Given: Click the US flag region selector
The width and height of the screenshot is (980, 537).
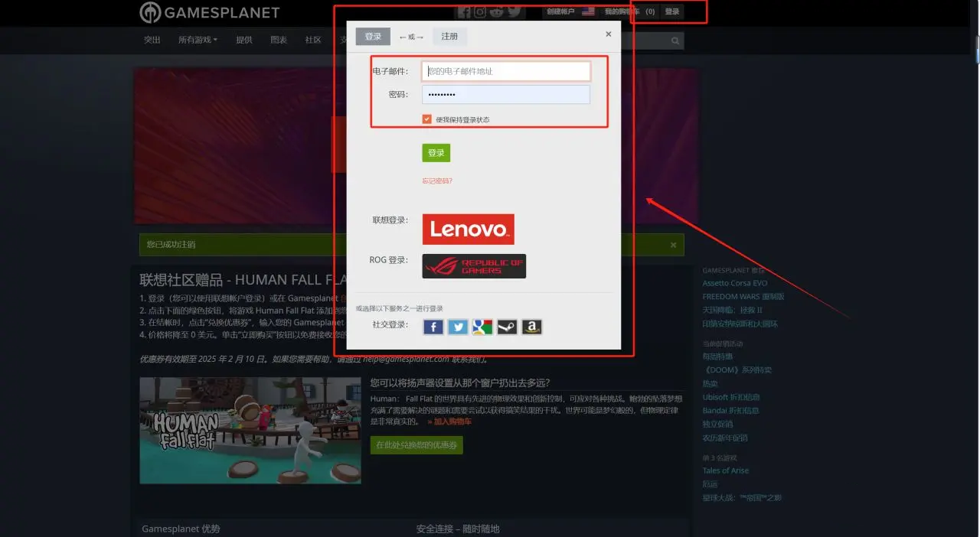Looking at the screenshot, I should coord(588,11).
